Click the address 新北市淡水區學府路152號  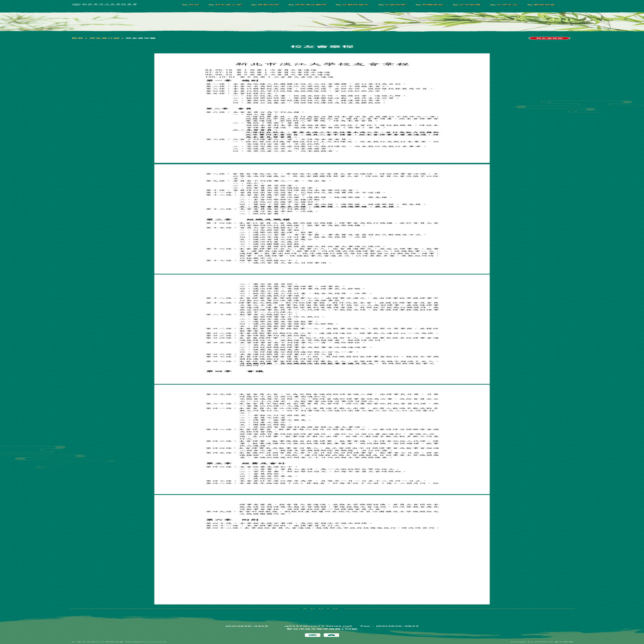pyautogui.click(x=322, y=629)
